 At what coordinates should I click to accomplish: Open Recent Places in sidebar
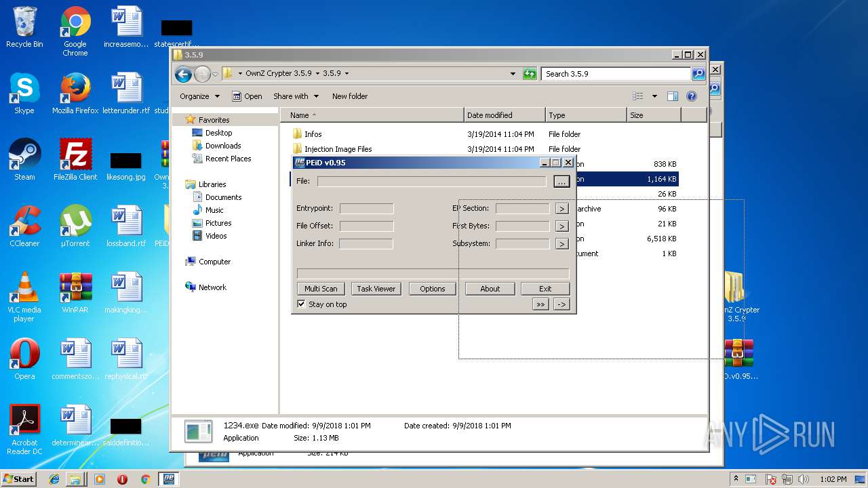coord(228,159)
